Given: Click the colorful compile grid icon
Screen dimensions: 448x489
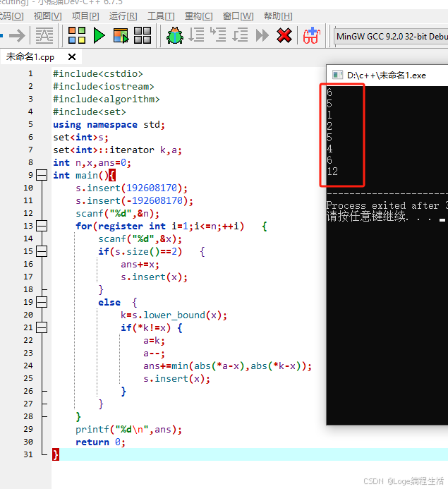Looking at the screenshot, I should [77, 35].
